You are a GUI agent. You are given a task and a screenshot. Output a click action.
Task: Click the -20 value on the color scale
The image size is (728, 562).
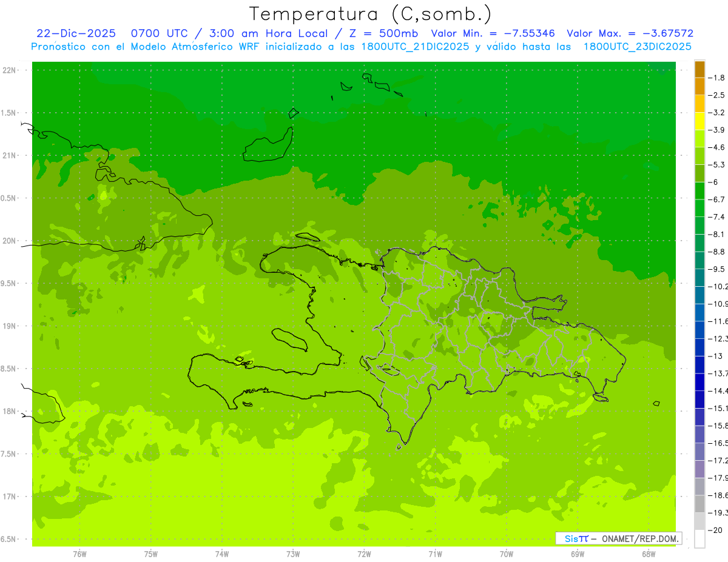715,530
